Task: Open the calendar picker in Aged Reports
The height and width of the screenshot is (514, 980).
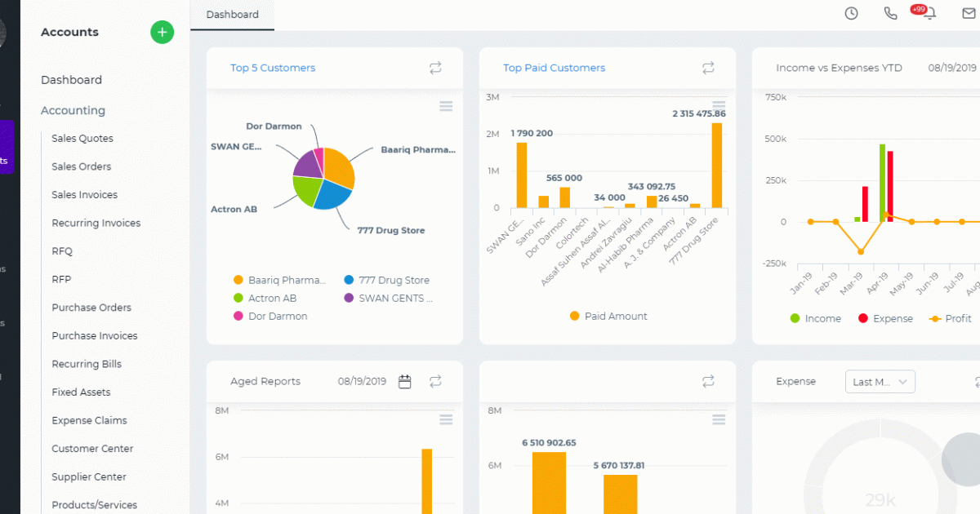Action: (x=404, y=381)
